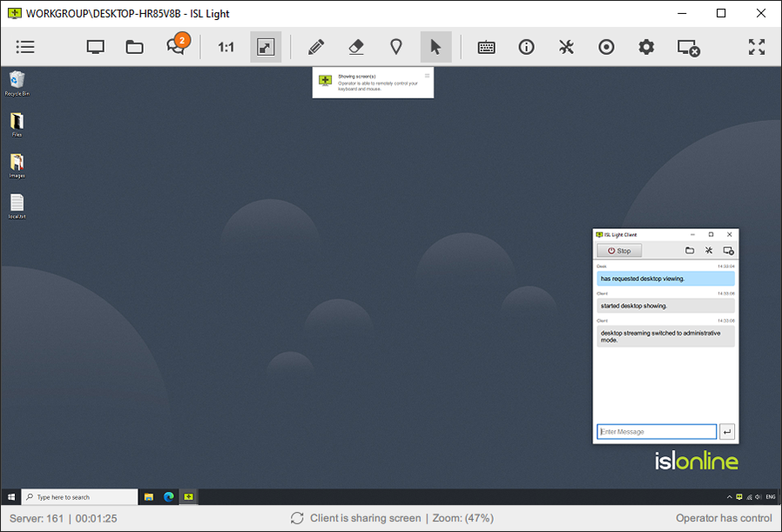782x532 pixels.
Task: Open keyboard shortcuts sender icon
Action: (x=487, y=47)
